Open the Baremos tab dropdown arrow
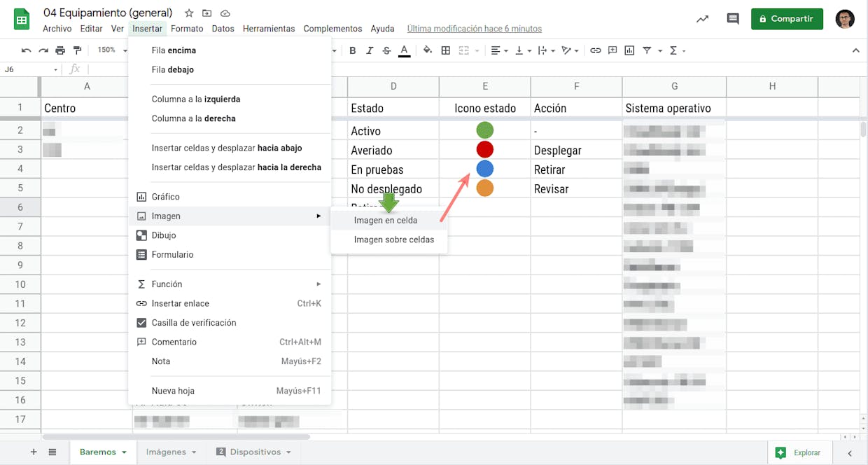Screen dimensions: 868x465 (x=125, y=452)
